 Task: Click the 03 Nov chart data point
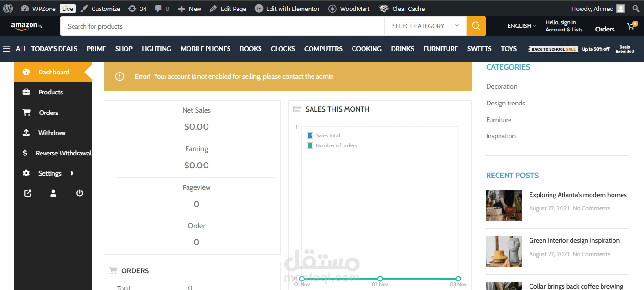(x=458, y=279)
